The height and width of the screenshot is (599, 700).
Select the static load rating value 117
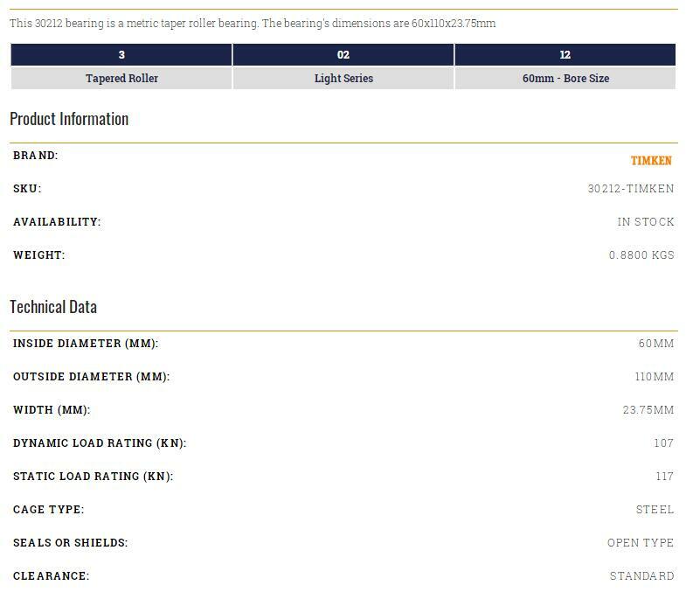665,477
